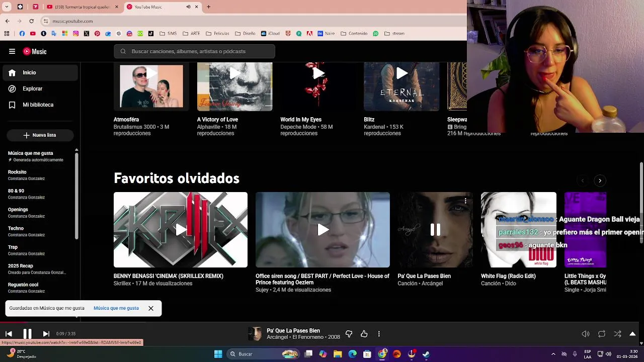Open a new browser tab

coord(208,7)
